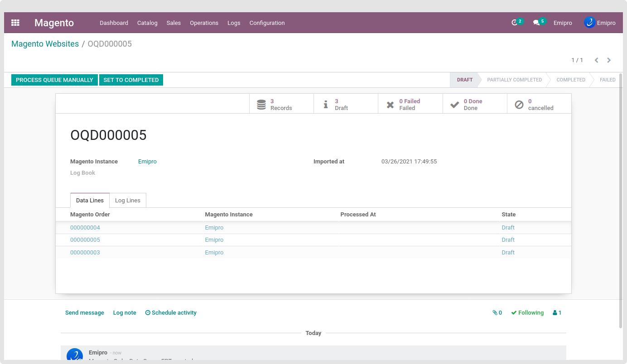Viewport: 627px width, 364px height.
Task: Open the Configuration menu
Action: click(x=267, y=23)
